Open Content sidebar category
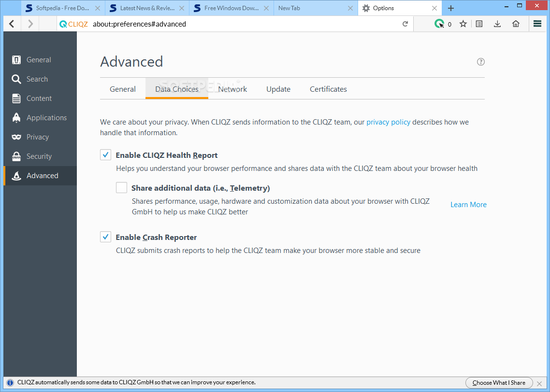This screenshot has height=392, width=550. [x=40, y=98]
